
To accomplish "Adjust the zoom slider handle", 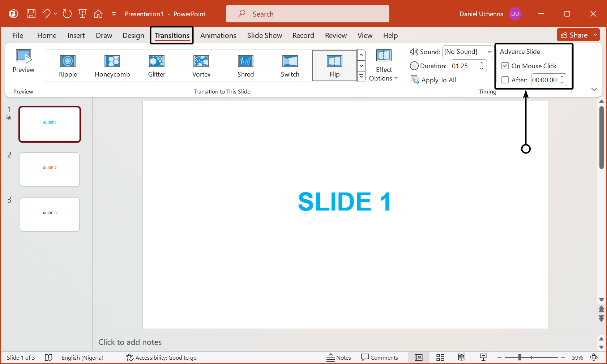I will 520,357.
